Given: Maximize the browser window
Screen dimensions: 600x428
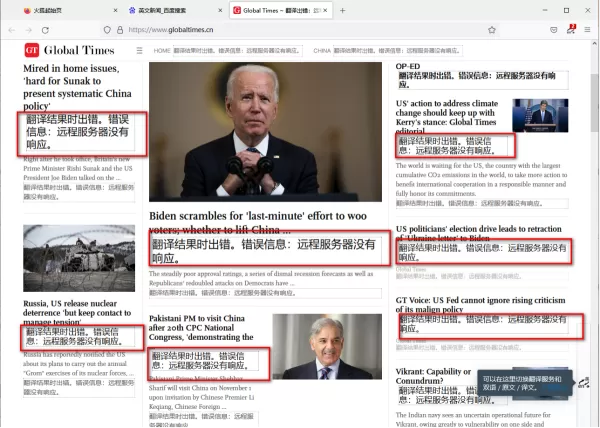Looking at the screenshot, I should [x=566, y=10].
